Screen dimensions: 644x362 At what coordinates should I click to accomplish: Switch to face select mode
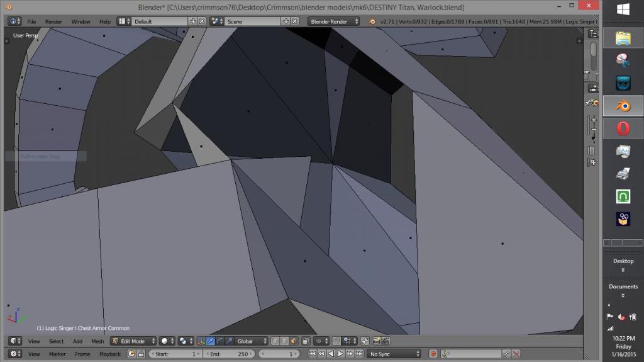(x=293, y=341)
